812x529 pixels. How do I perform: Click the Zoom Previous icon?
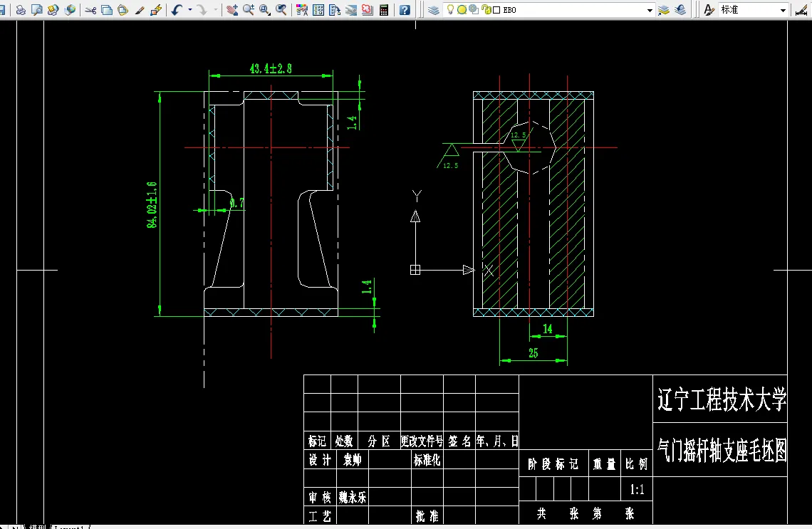click(x=281, y=10)
